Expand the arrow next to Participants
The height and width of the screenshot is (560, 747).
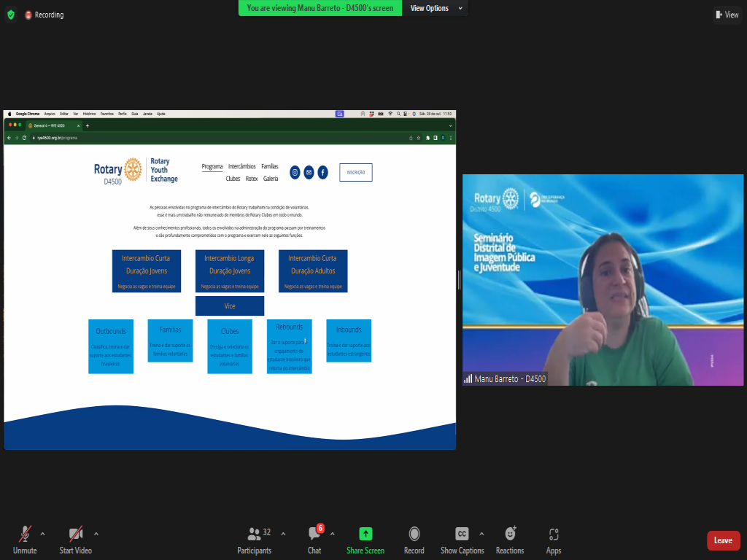[x=283, y=534]
